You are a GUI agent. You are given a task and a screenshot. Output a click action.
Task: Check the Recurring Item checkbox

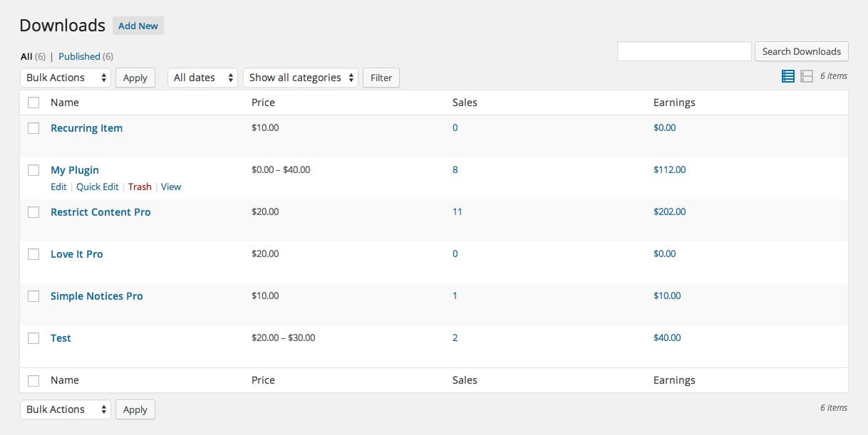(33, 128)
